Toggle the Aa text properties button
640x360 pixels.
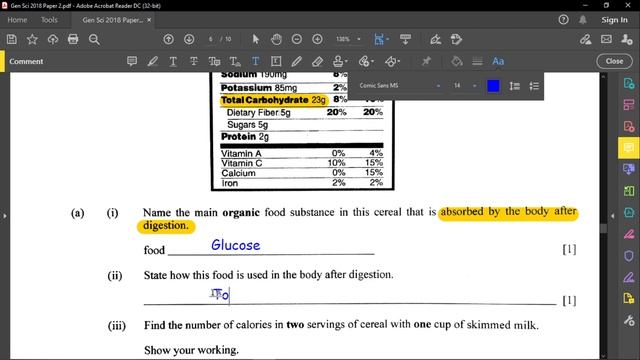click(498, 61)
